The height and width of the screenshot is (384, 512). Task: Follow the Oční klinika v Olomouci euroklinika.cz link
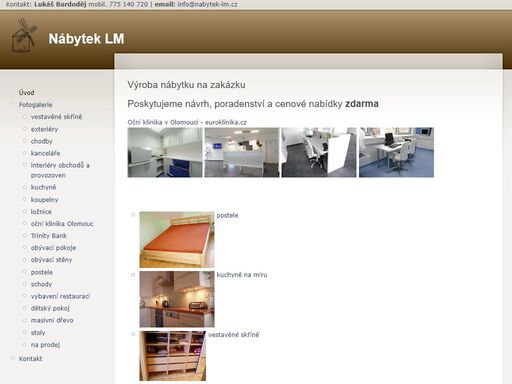point(187,122)
